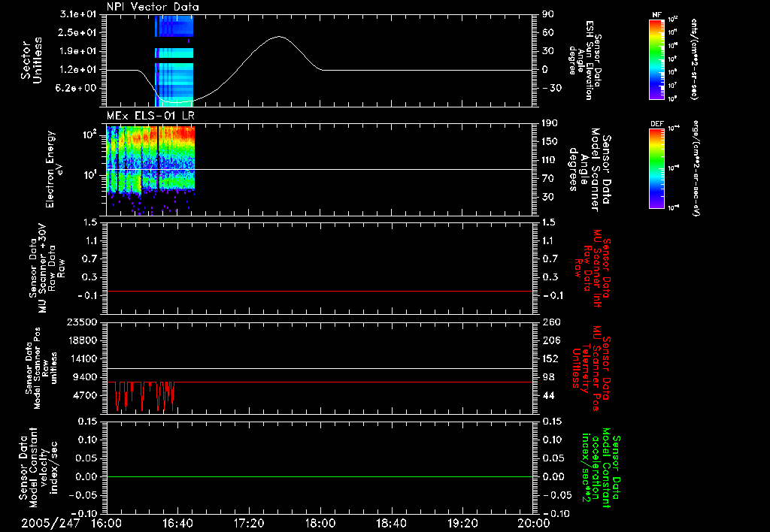Click the '18:00' time axis label
770x532 pixels.
pyautogui.click(x=320, y=524)
